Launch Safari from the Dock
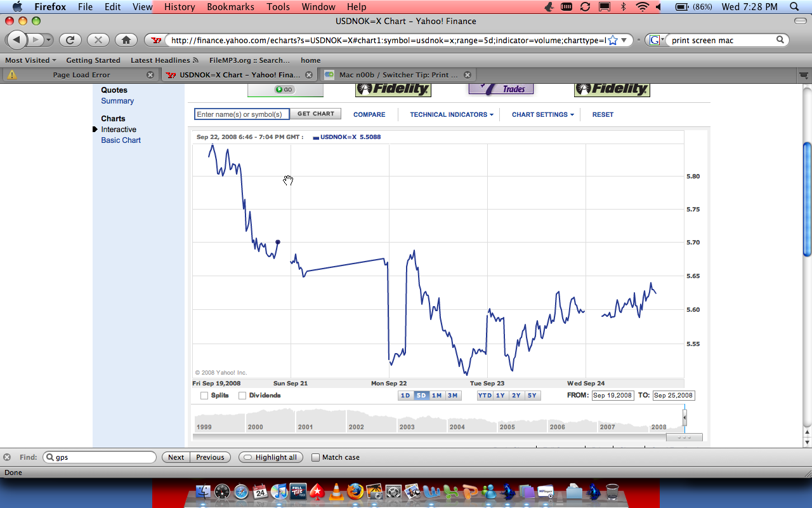 click(241, 491)
